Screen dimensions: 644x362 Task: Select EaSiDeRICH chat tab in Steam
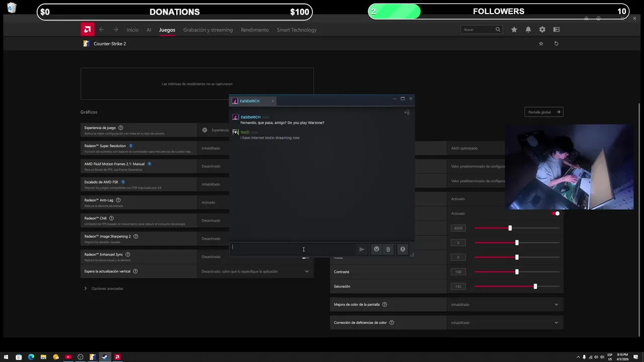(x=253, y=101)
